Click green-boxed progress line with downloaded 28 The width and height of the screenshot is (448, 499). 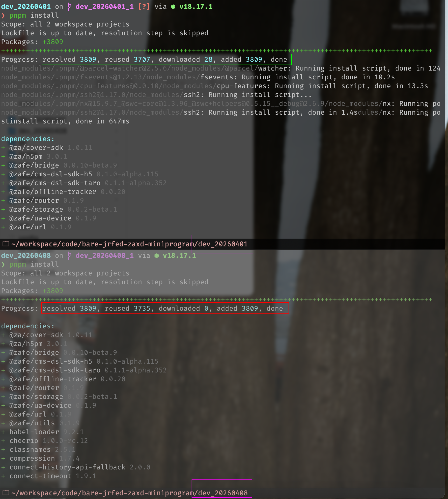click(x=166, y=60)
